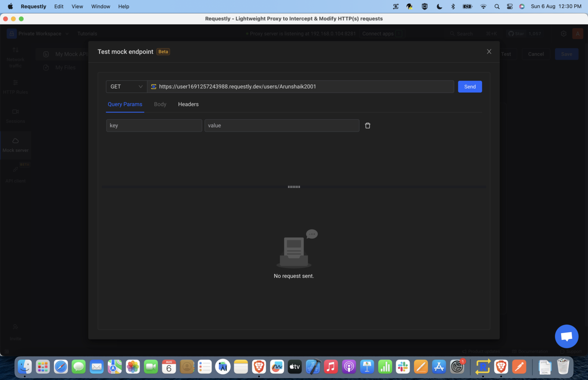This screenshot has width=588, height=380.
Task: Open the HTTP Rules section
Action: click(x=15, y=87)
